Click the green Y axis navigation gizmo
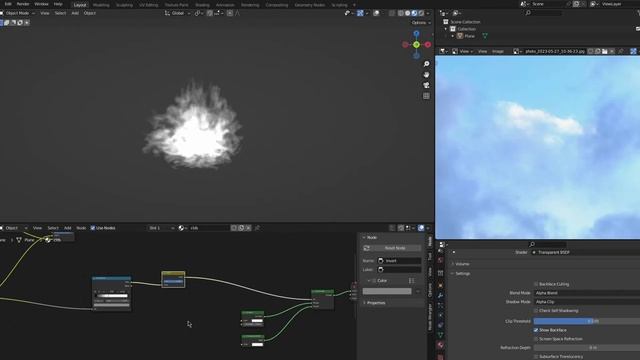The height and width of the screenshot is (360, 640). pyautogui.click(x=416, y=44)
